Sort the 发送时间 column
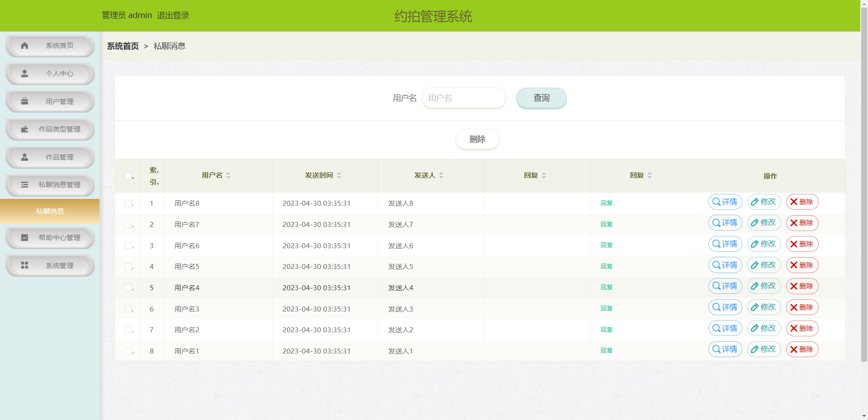 339,175
